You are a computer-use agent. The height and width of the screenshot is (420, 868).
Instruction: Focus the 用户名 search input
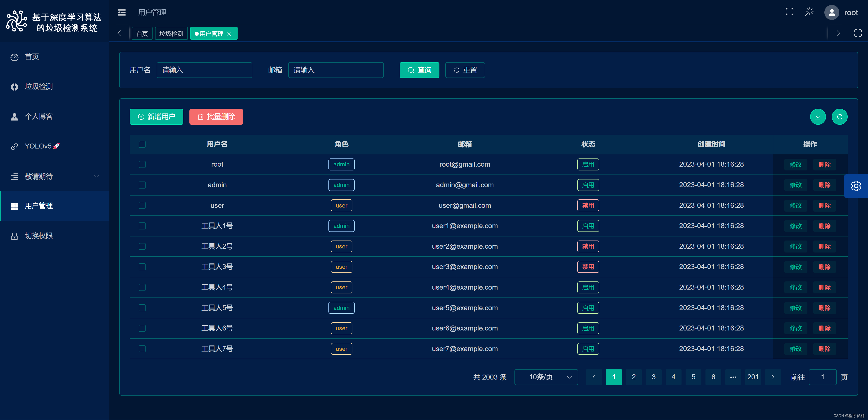tap(204, 70)
